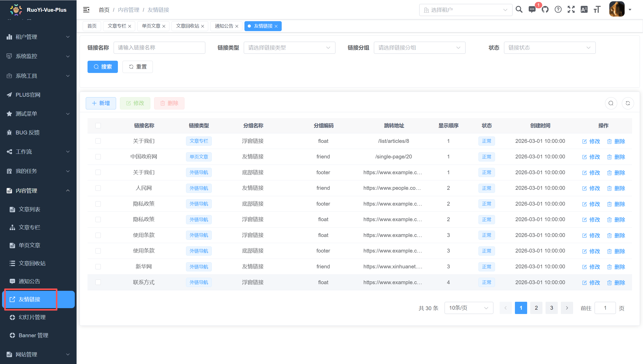Screen dimensions: 643x364
Task: Hide search area via circular magnifier icon
Action: pyautogui.click(x=611, y=103)
